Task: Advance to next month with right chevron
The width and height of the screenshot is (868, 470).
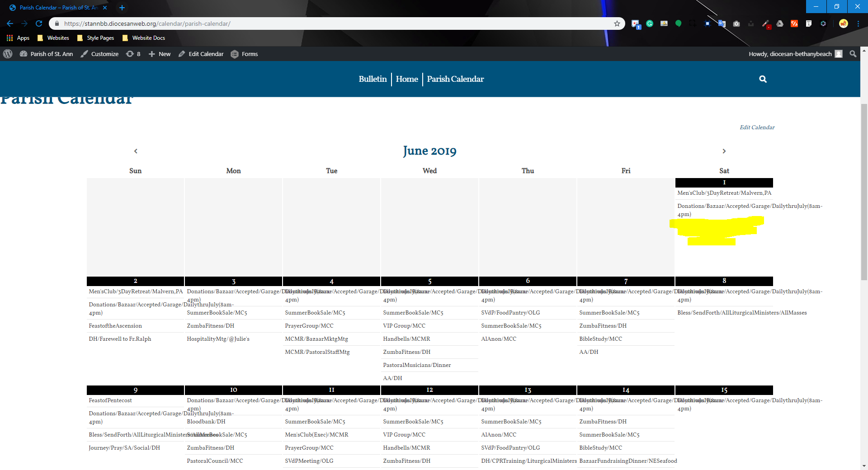Action: pyautogui.click(x=724, y=151)
